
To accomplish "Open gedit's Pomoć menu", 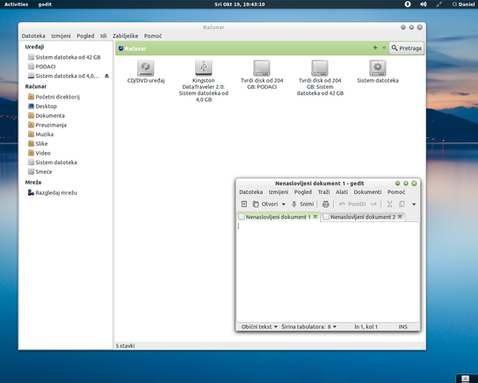I will pos(396,192).
